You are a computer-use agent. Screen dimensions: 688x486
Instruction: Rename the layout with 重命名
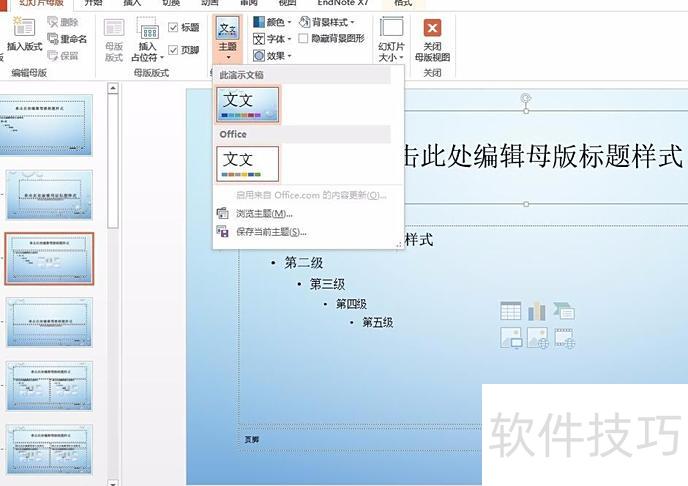pos(67,39)
